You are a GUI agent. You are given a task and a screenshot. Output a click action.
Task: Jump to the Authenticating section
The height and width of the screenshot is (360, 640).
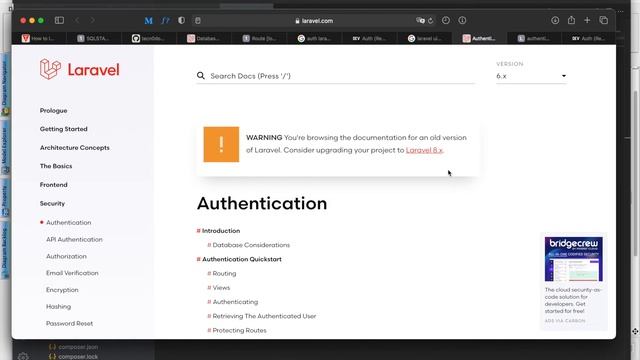235,302
